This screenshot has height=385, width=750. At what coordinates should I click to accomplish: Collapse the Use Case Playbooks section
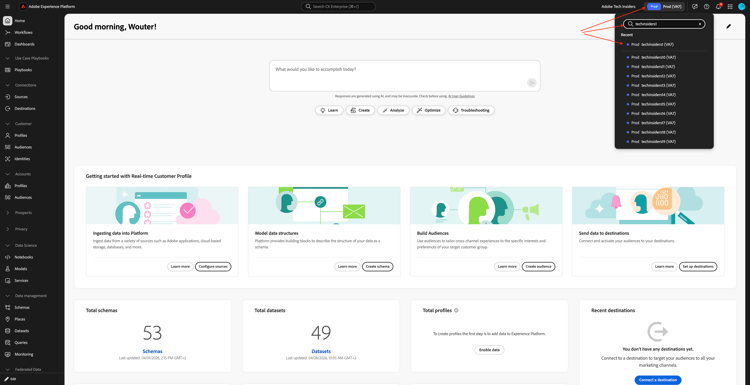[x=8, y=58]
